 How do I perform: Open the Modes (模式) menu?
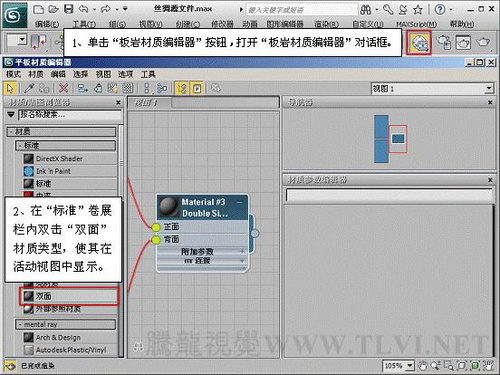point(14,74)
